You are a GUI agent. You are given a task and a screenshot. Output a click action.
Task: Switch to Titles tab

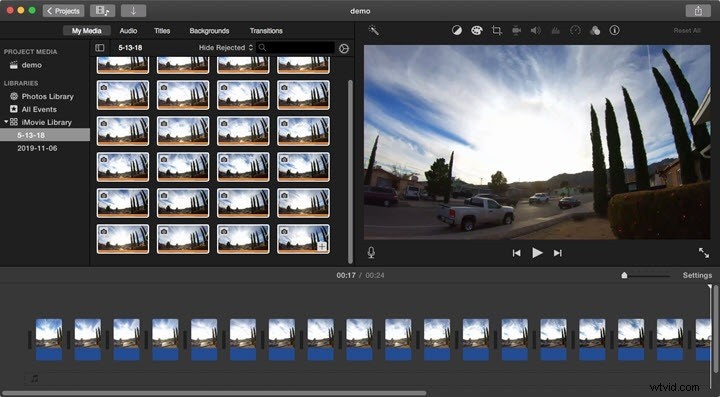[162, 31]
